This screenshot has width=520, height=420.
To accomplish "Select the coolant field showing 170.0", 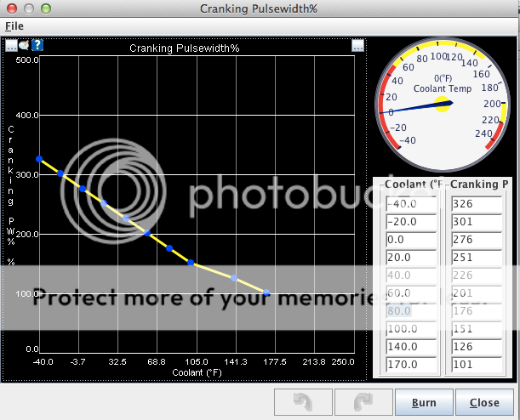I will 411,365.
